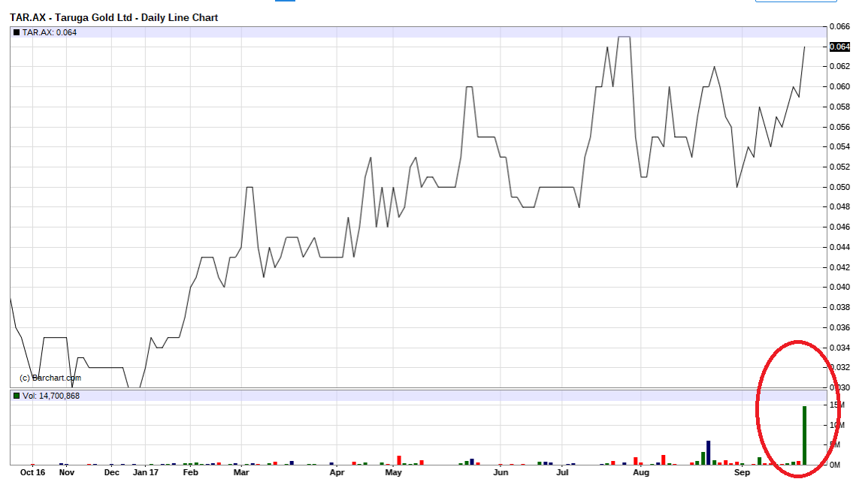
Task: Click the 0.062 price axis label
Action: [839, 66]
